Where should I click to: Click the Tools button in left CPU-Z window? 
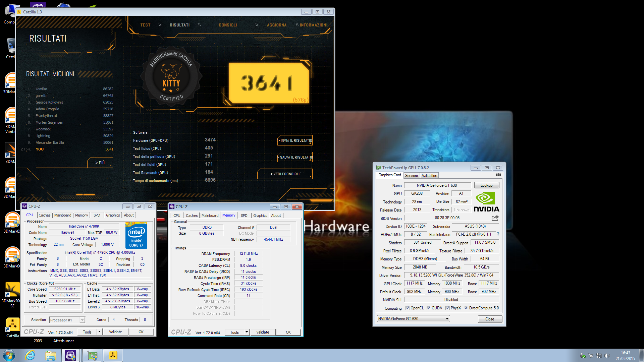click(x=87, y=332)
